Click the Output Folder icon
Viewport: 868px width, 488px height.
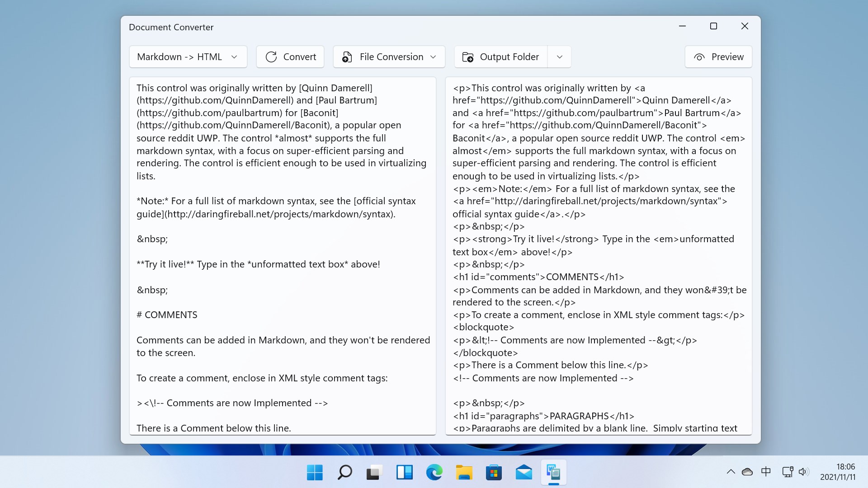point(468,57)
